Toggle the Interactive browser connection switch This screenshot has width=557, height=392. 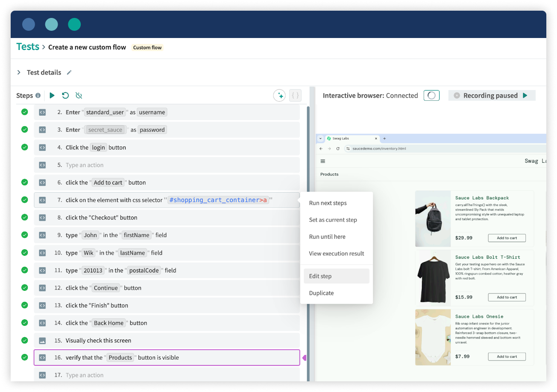tap(431, 95)
